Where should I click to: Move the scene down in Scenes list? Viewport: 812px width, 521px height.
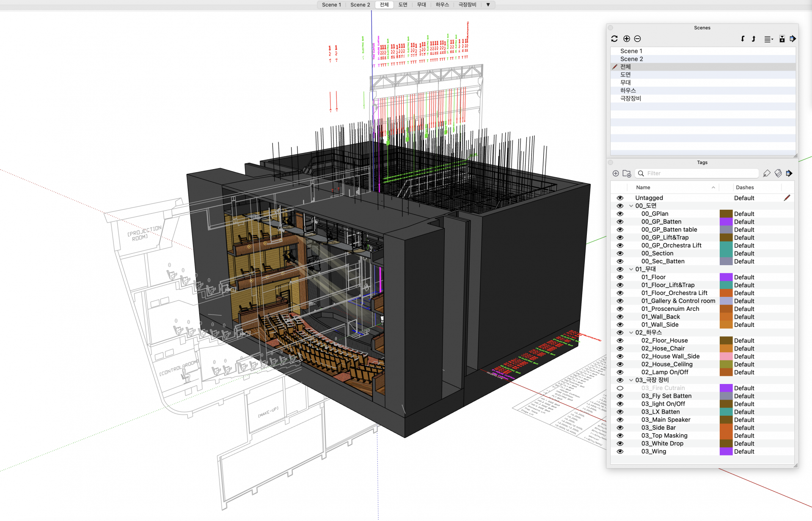click(x=743, y=39)
